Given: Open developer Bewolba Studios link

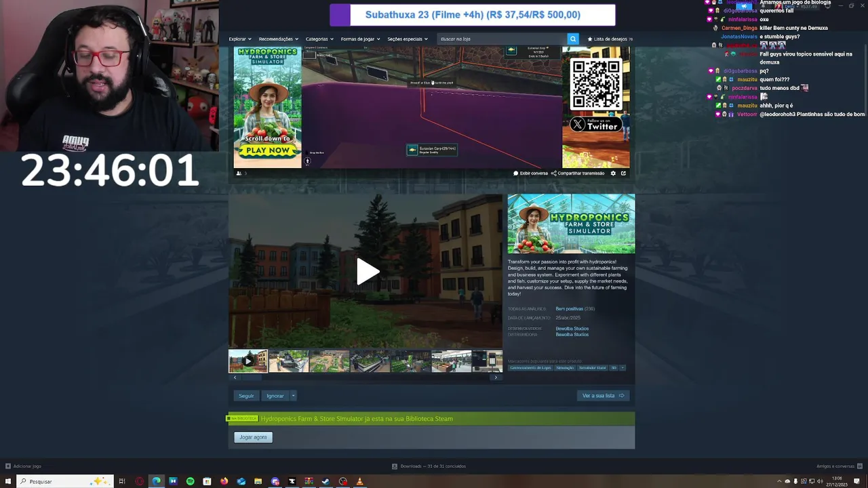Looking at the screenshot, I should pyautogui.click(x=572, y=329).
